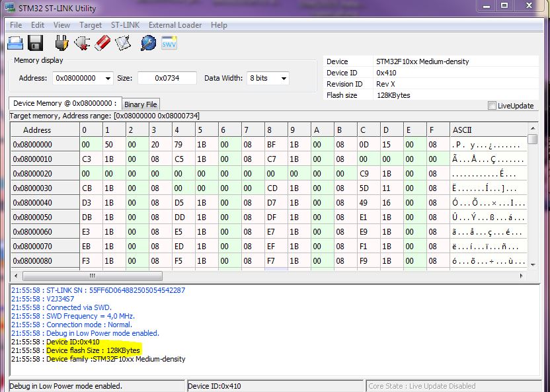
Task: Switch to Binary File tab
Action: 141,104
